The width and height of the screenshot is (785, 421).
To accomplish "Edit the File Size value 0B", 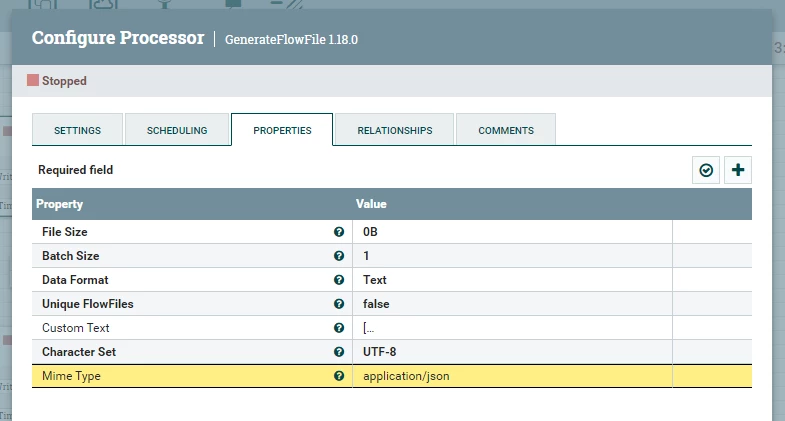I will [512, 232].
